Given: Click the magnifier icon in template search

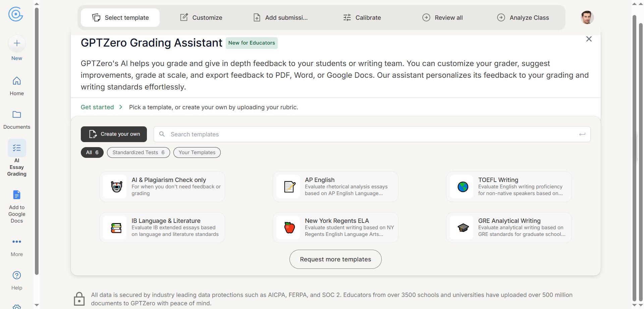Looking at the screenshot, I should (x=162, y=134).
